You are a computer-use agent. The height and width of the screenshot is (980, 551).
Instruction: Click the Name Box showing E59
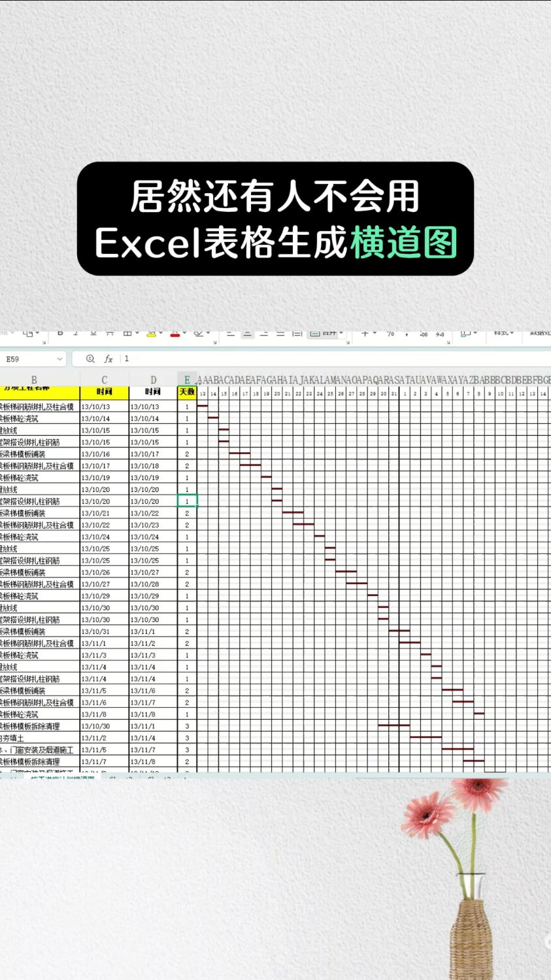click(33, 359)
